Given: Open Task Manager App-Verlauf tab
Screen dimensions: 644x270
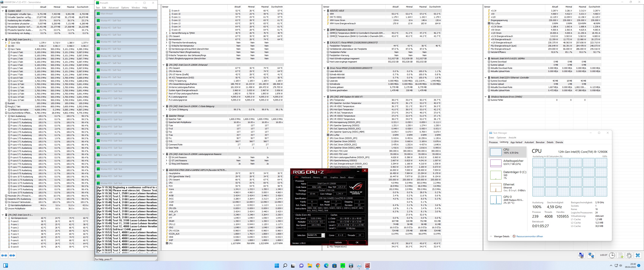Looking at the screenshot, I should pyautogui.click(x=516, y=142).
